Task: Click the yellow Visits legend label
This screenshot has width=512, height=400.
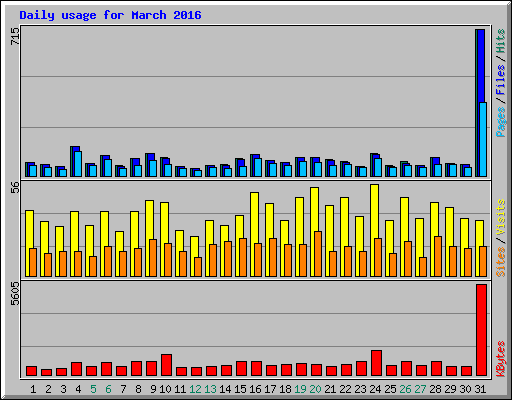Action: point(501,218)
